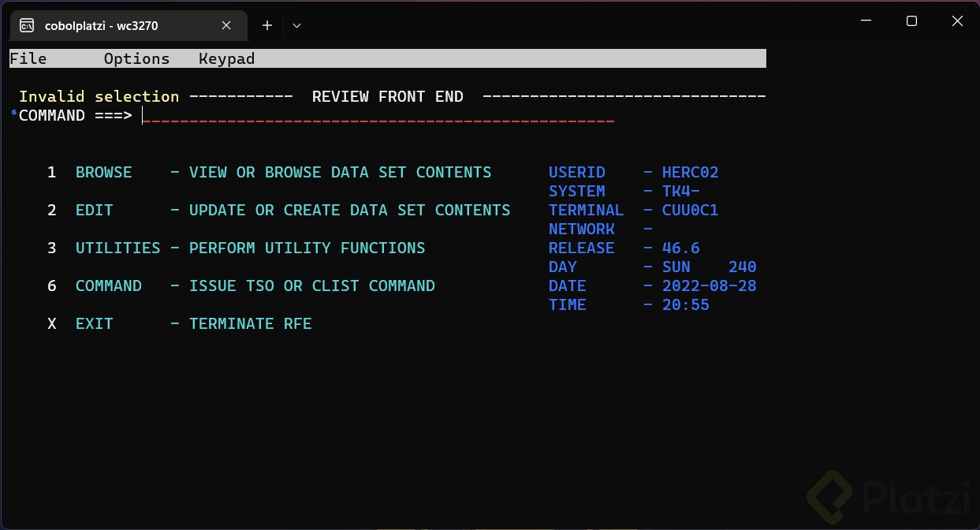Select X EXIT to terminate RFE
The image size is (980, 530).
94,323
